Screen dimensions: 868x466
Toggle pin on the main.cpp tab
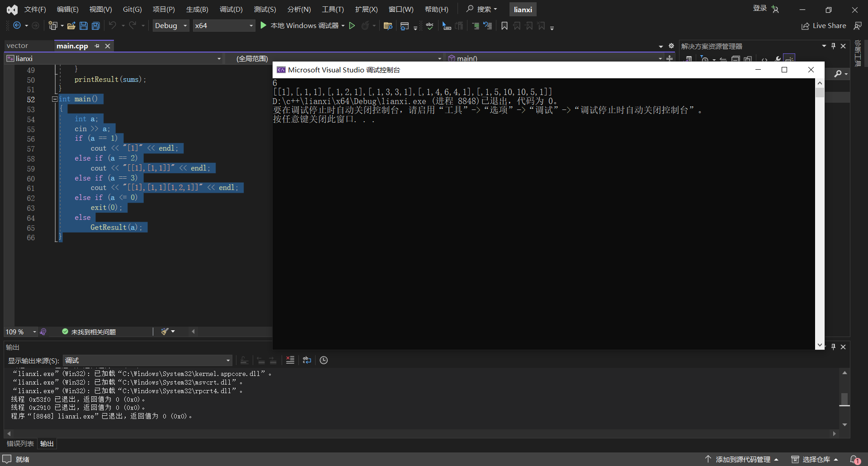[97, 46]
